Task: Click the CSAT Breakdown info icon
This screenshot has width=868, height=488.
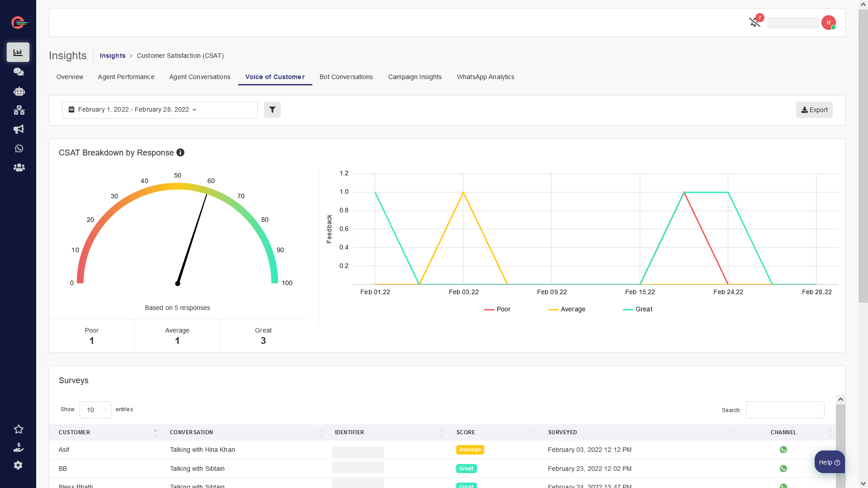Action: pyautogui.click(x=180, y=153)
